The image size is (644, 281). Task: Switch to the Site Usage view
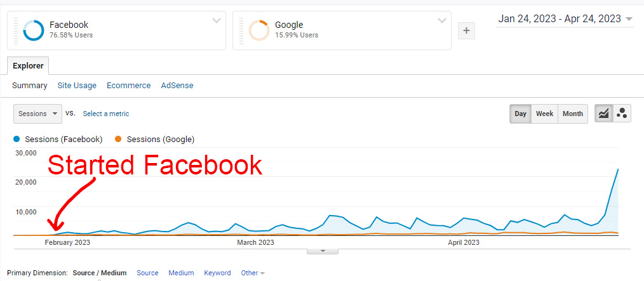(77, 86)
